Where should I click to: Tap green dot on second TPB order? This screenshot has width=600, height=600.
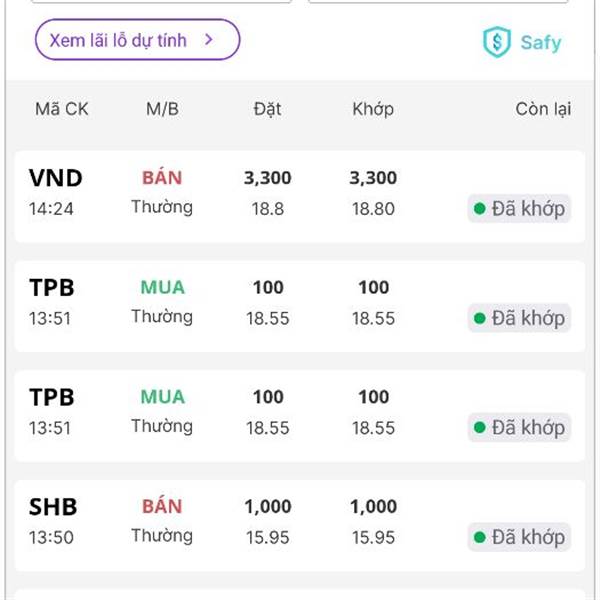479,427
